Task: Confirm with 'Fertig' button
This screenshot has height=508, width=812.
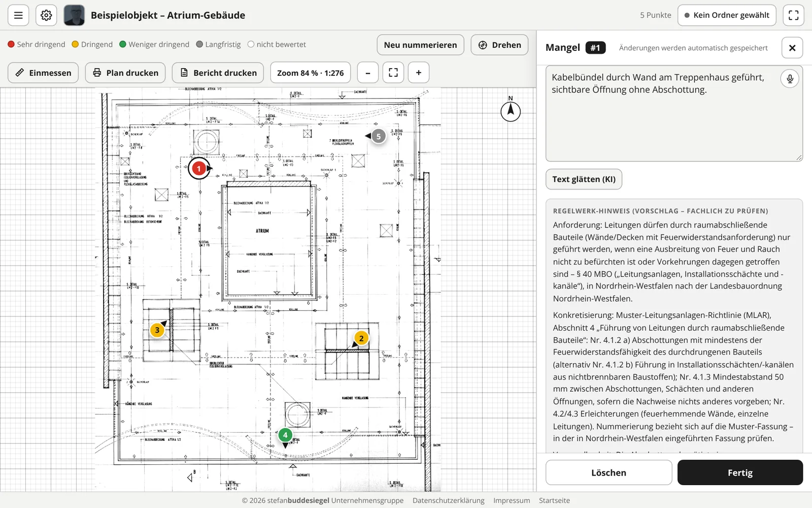Action: coord(740,472)
